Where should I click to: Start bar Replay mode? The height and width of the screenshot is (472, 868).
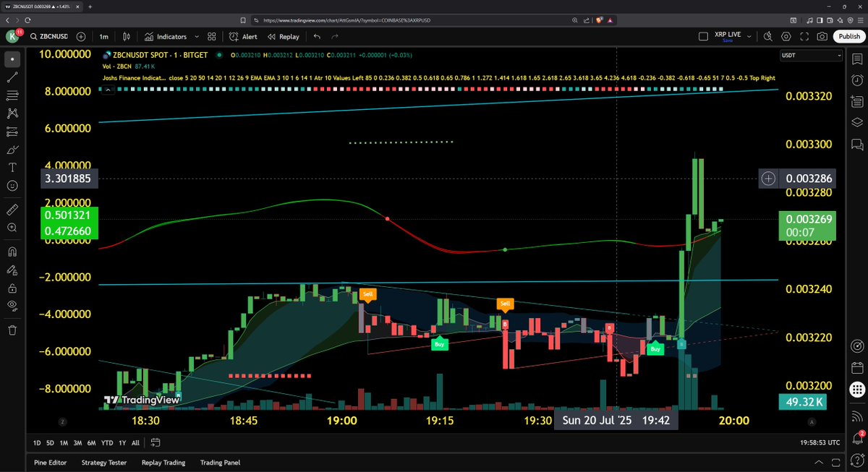[x=283, y=36]
